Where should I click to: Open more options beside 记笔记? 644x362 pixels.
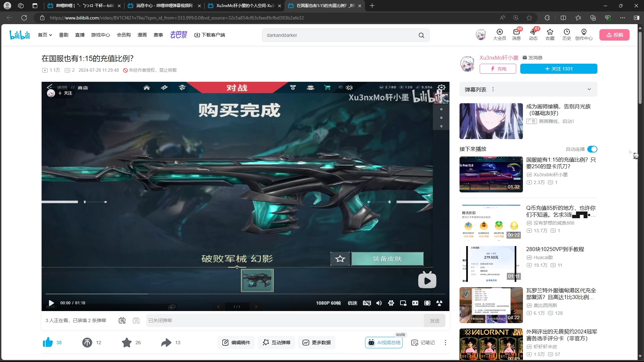(445, 343)
